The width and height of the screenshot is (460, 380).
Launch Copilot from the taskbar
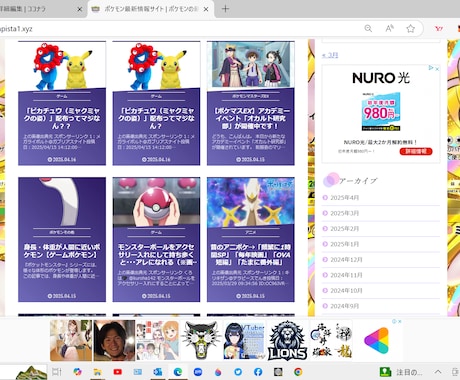[77, 372]
